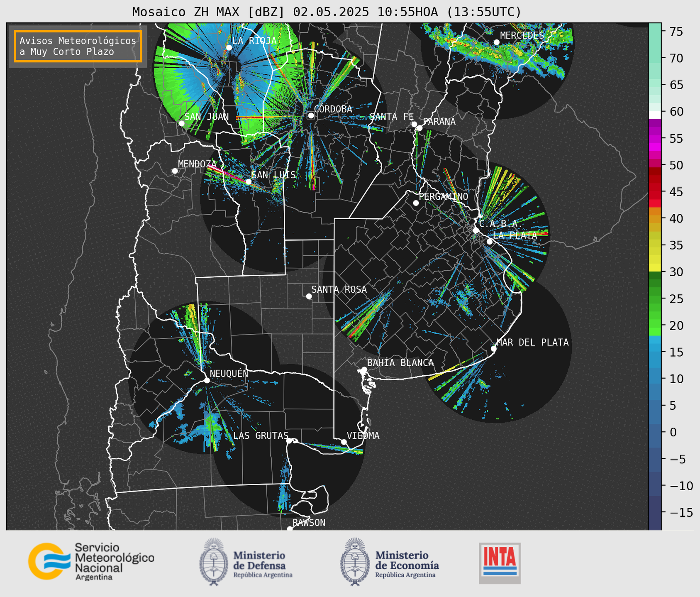Image resolution: width=700 pixels, height=597 pixels.
Task: Click the 40 label on the color scale
Action: point(676,218)
